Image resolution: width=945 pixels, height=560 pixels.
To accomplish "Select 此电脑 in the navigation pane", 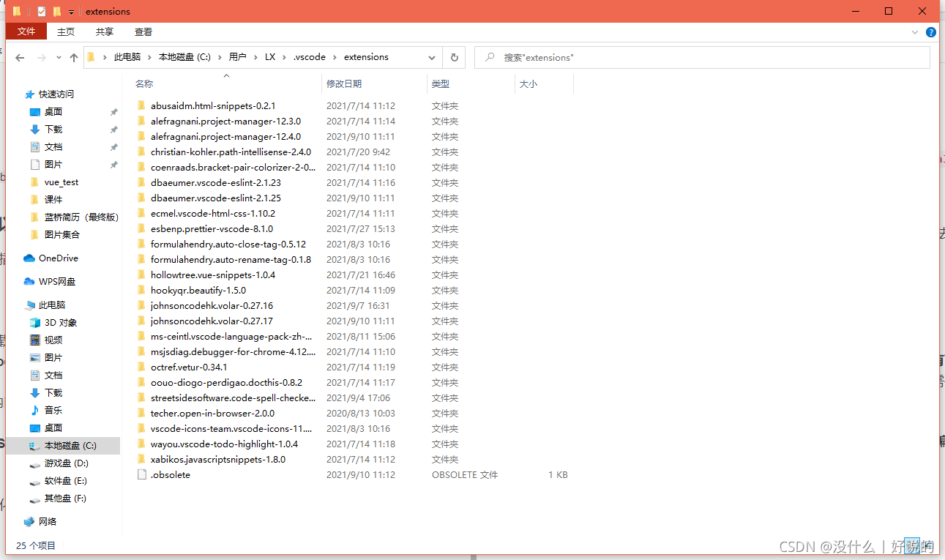I will [x=52, y=305].
